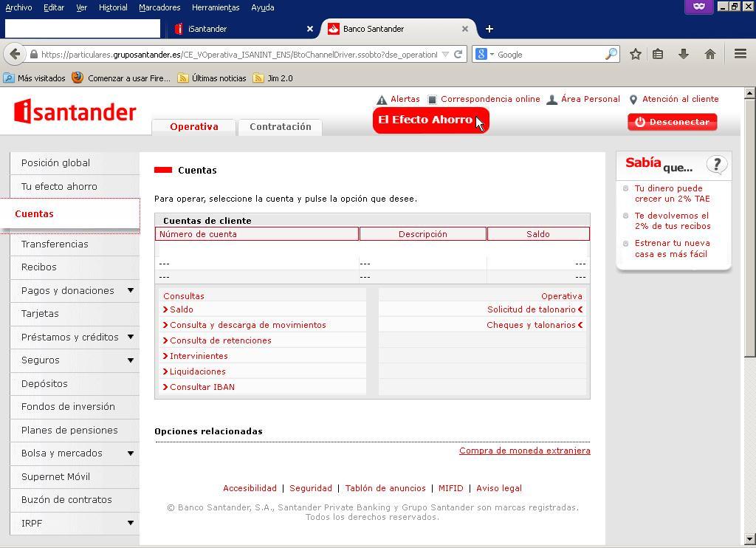756x548 pixels.
Task: Bookmark this page with the star icon
Action: coord(636,54)
